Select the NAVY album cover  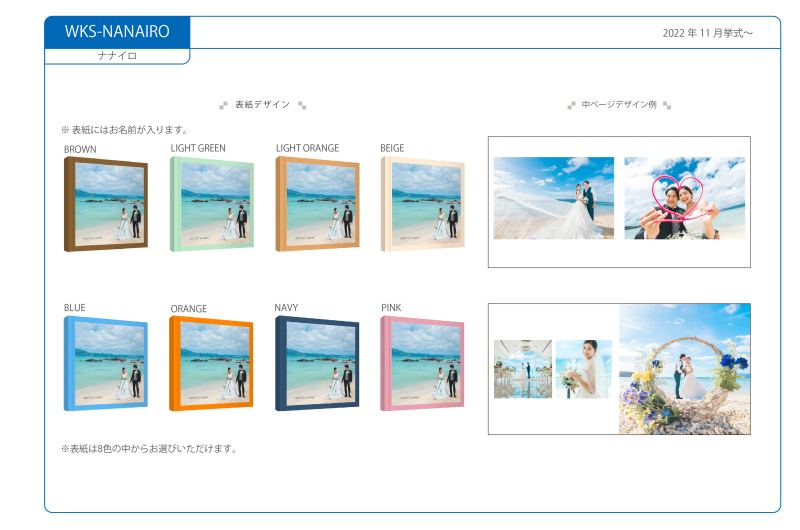[318, 364]
